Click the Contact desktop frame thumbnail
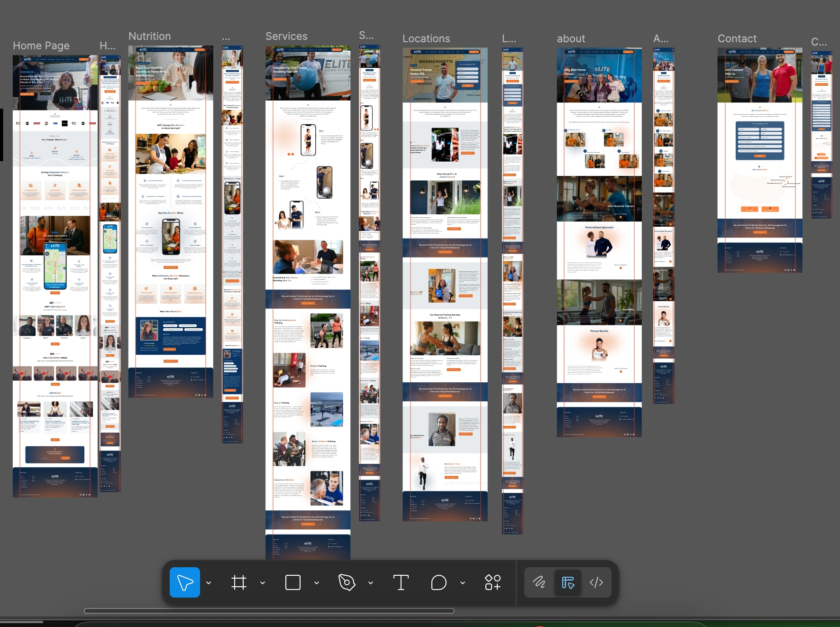 click(760, 160)
